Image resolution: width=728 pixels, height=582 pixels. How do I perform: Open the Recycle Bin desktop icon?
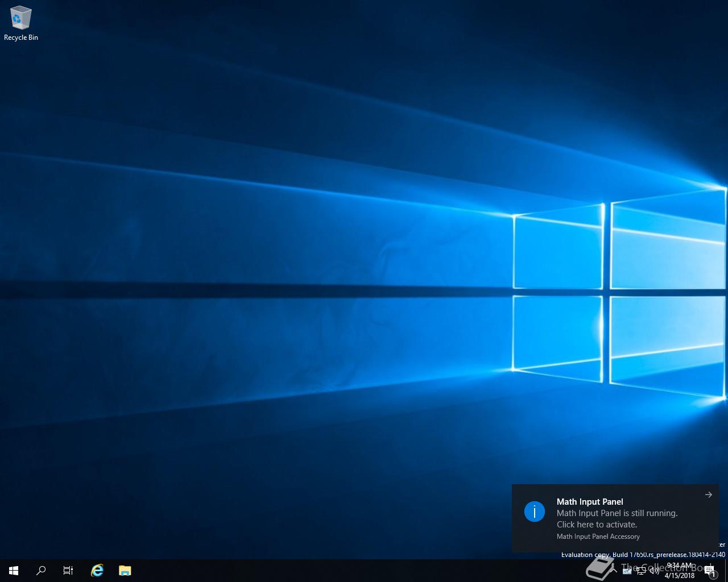point(21,24)
